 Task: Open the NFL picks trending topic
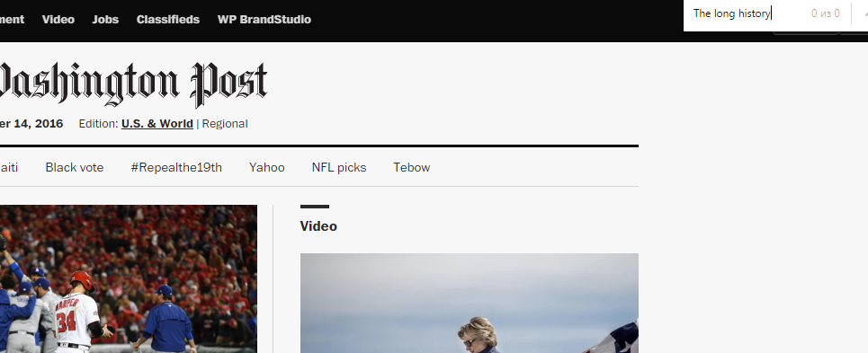[339, 167]
